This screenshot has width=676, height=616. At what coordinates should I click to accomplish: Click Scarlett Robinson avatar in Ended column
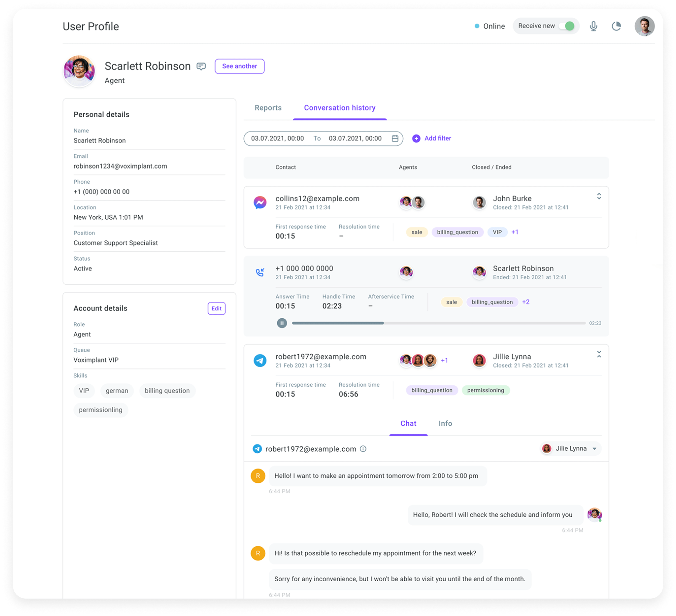pyautogui.click(x=479, y=272)
